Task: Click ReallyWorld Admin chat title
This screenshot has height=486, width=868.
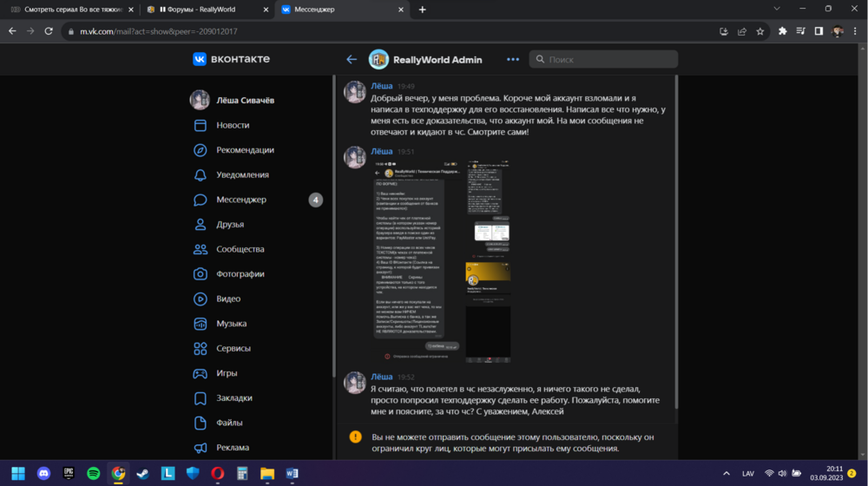Action: 437,60
